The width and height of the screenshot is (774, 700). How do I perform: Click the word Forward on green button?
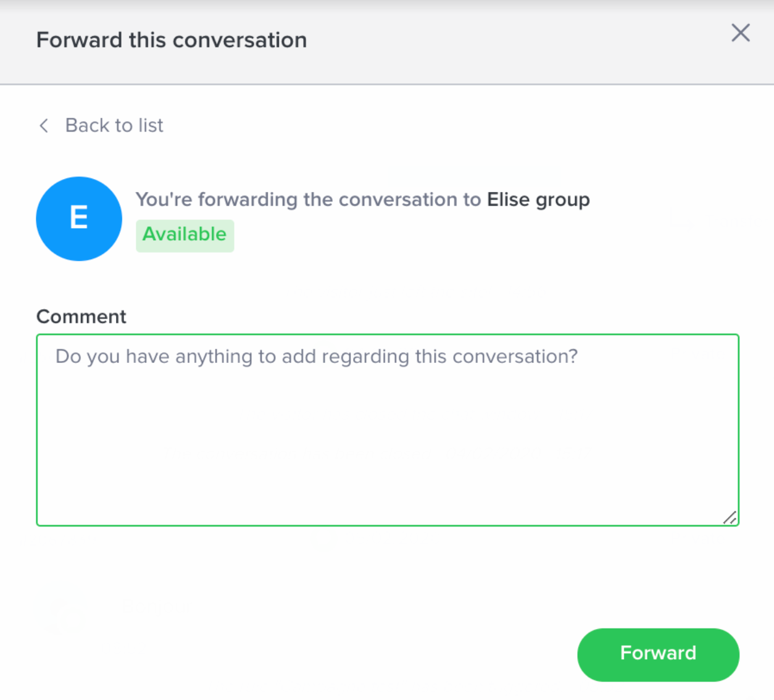pos(658,653)
